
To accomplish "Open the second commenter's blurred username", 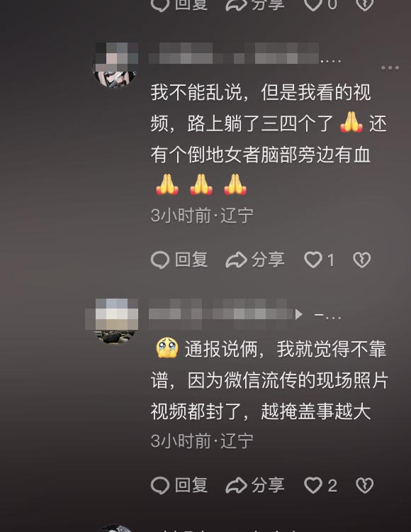I will (x=221, y=314).
